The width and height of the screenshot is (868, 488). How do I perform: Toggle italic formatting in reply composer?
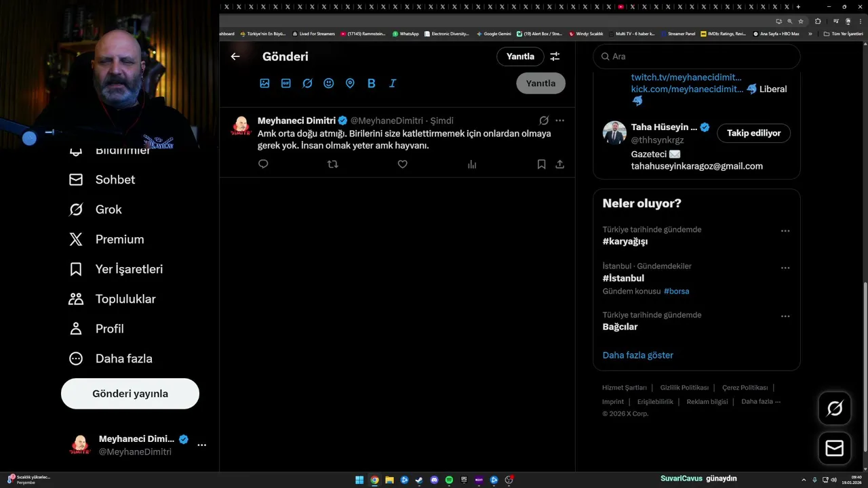pos(393,83)
